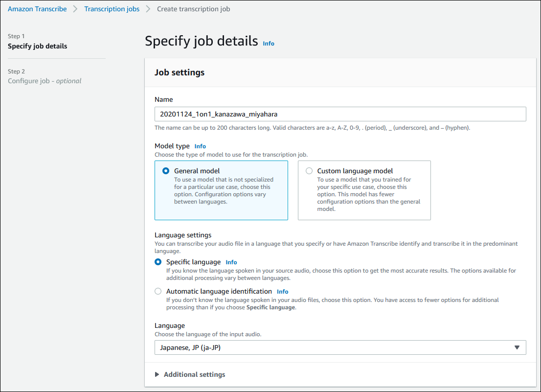Select the General model radio button
The width and height of the screenshot is (541, 392).
(x=166, y=171)
